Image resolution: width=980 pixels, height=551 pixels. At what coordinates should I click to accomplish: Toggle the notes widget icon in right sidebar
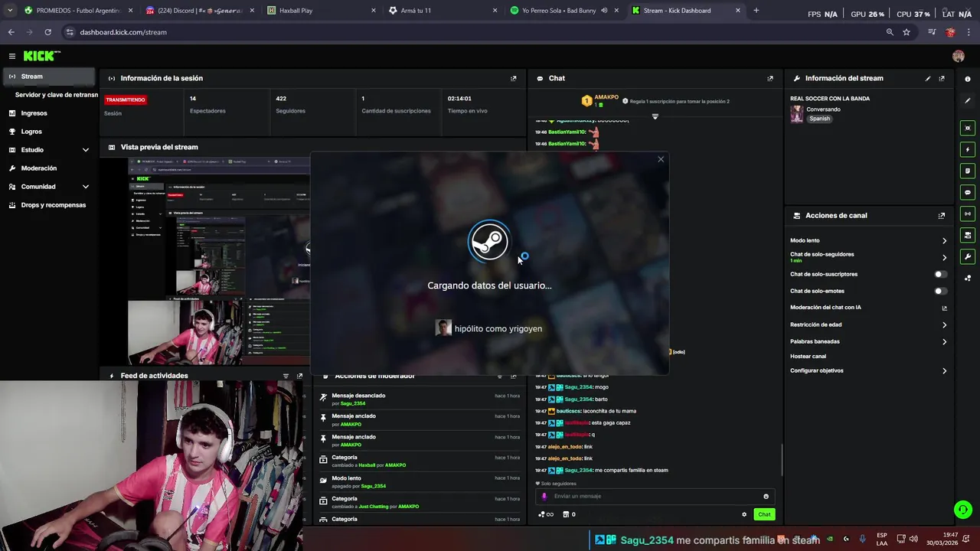pyautogui.click(x=968, y=171)
